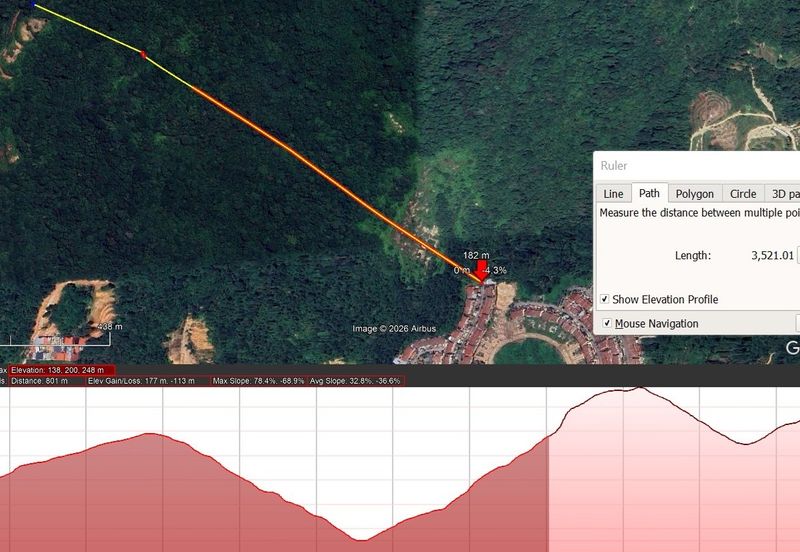Click the highest peak of the elevation profile
The width and height of the screenshot is (800, 552).
637,388
